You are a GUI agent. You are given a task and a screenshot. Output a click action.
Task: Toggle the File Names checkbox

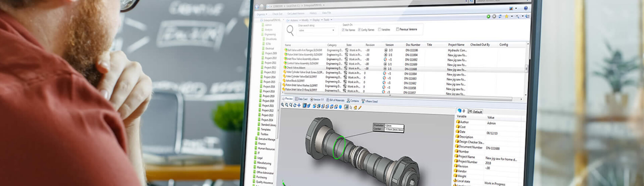(x=343, y=30)
